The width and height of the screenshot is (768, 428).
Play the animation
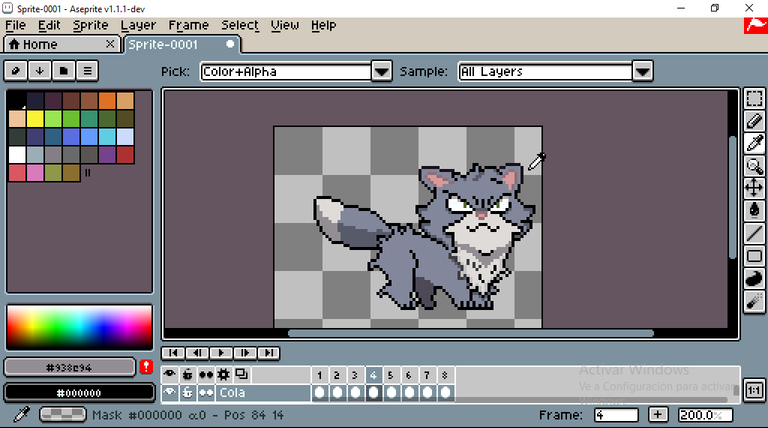[x=221, y=353]
